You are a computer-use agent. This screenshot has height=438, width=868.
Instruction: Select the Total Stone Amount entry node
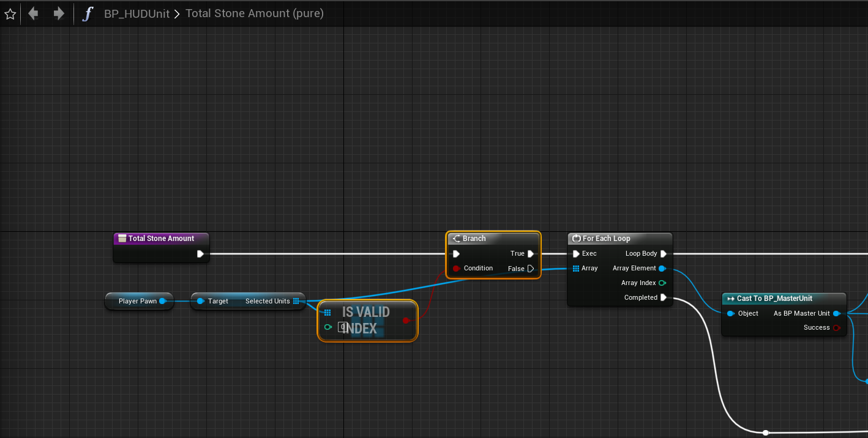[161, 239]
